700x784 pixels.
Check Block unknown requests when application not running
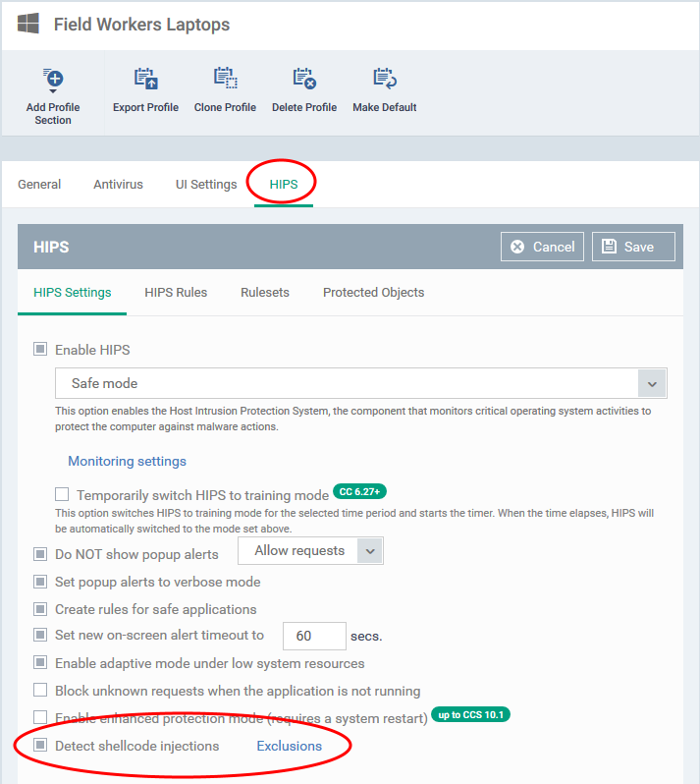click(x=41, y=691)
